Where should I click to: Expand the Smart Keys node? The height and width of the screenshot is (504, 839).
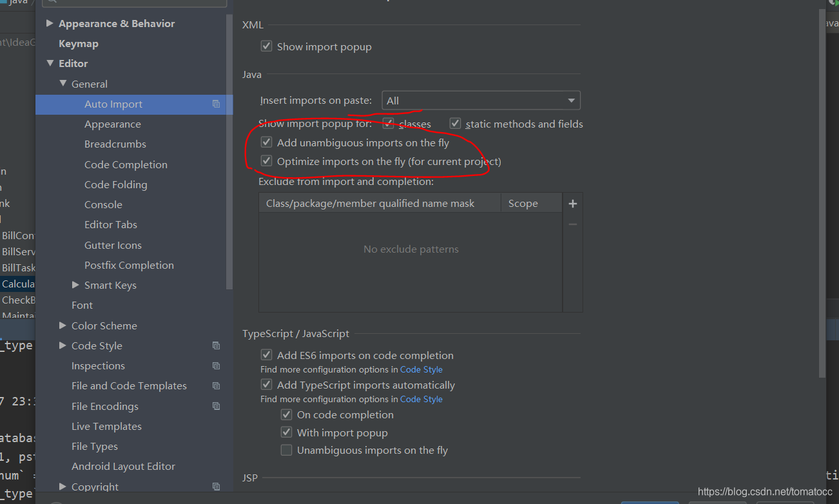point(75,285)
